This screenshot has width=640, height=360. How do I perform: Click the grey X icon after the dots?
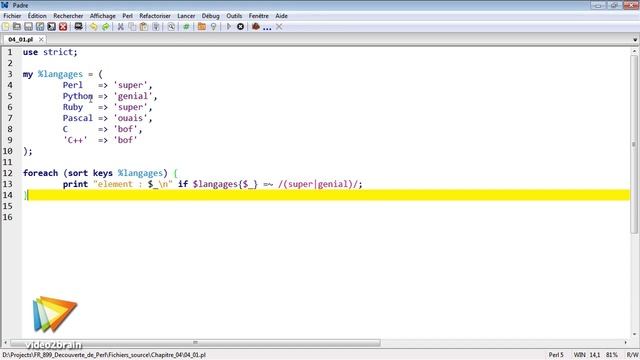279,27
